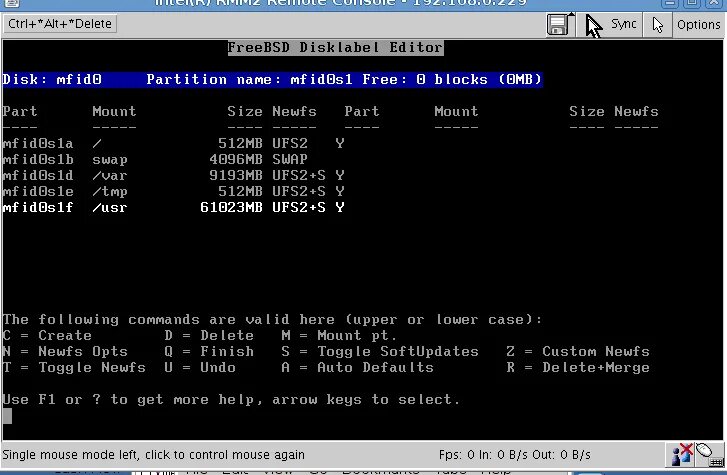
Task: Click the gray block text cursor
Action: pyautogui.click(x=7, y=416)
